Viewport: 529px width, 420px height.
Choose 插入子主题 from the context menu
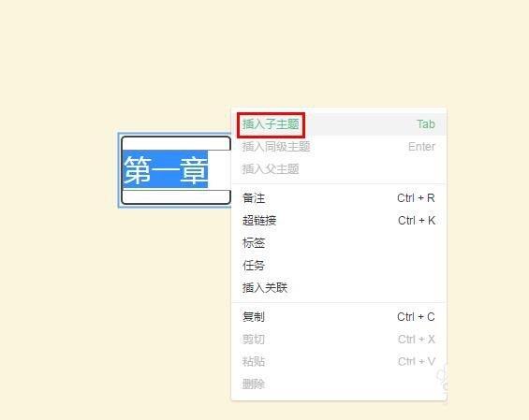click(339, 124)
